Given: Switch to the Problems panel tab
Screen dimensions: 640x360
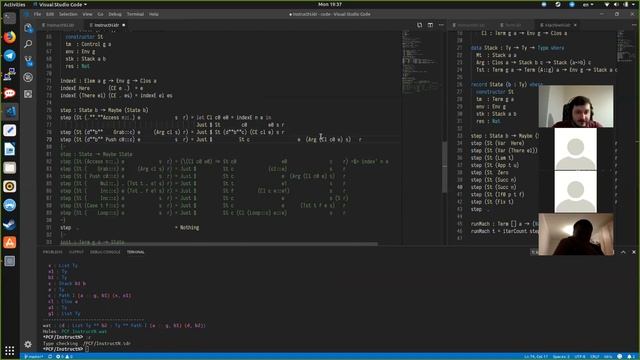Looking at the screenshot, I should click(x=53, y=252).
